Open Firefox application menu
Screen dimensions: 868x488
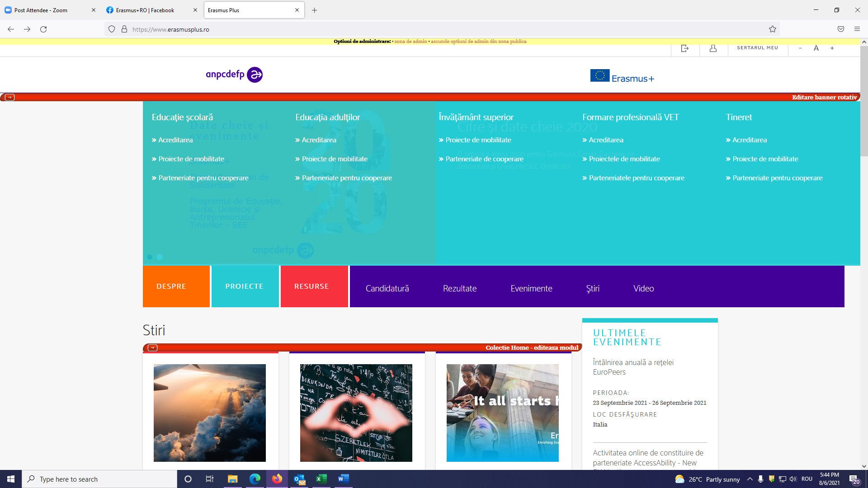(857, 29)
